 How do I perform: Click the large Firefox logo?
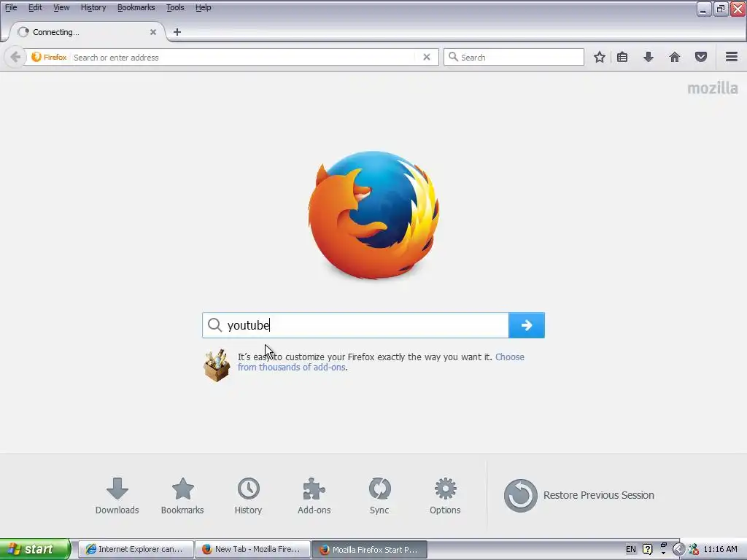coord(373,215)
